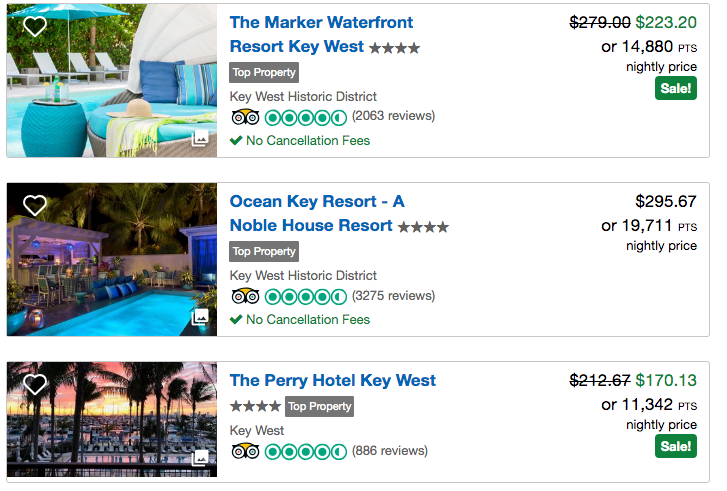Screen dimensions: 727x491
Task: Click Sale! badge on The Marker Waterfront
Action: (x=676, y=88)
